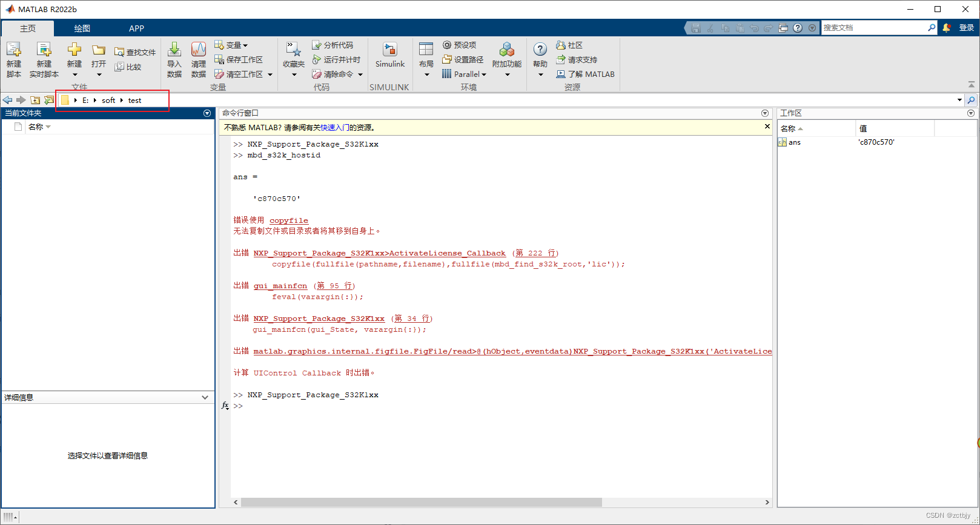Open the 当前文件夹 panel actions menu

pyautogui.click(x=207, y=113)
